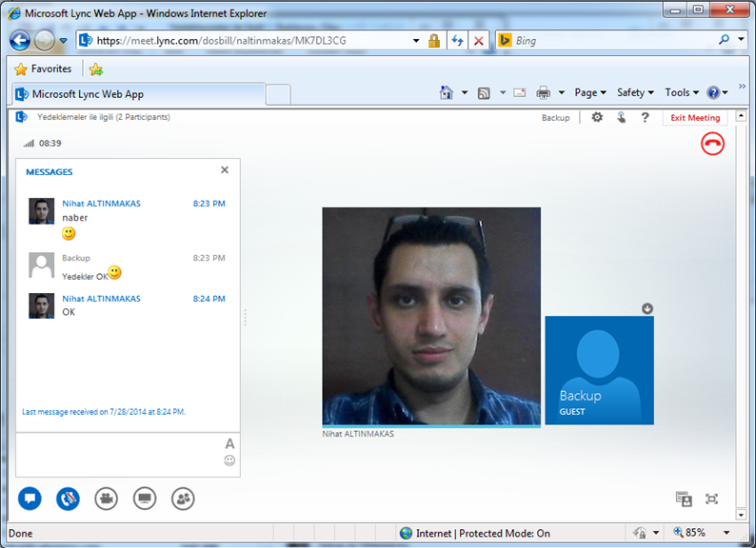This screenshot has height=548, width=756.
Task: Print page using printer icon
Action: pos(544,92)
